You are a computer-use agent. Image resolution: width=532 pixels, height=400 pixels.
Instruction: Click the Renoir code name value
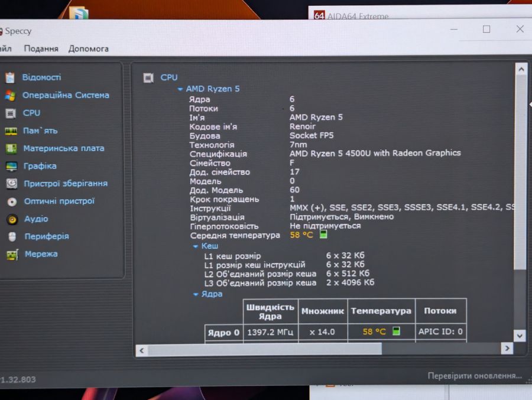coord(302,126)
